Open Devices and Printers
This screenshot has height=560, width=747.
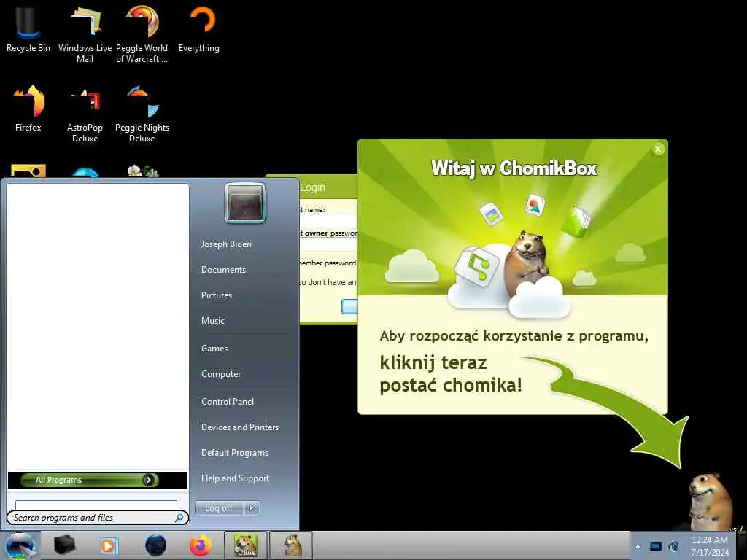(x=240, y=427)
